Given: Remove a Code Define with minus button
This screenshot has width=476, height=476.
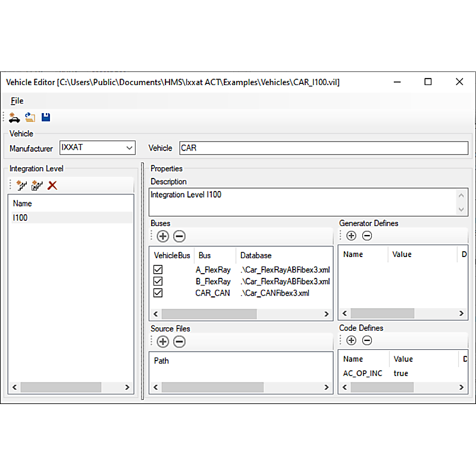Looking at the screenshot, I should tap(367, 340).
